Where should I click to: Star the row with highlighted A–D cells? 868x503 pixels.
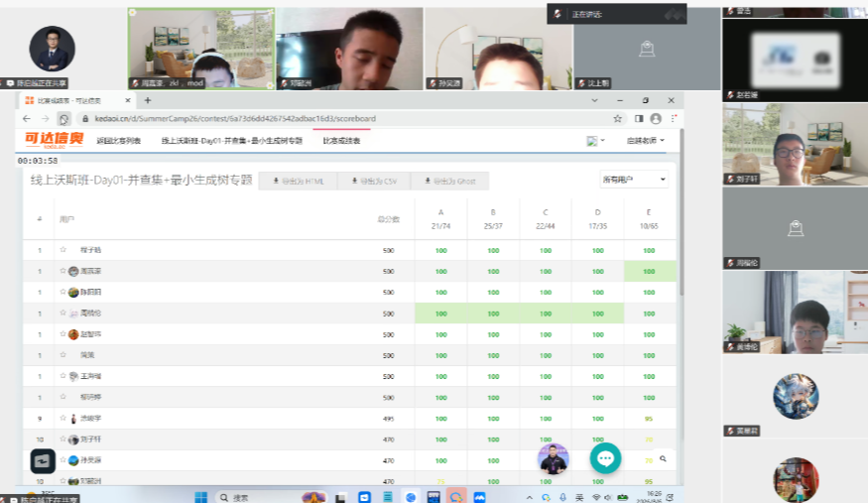tap(63, 313)
